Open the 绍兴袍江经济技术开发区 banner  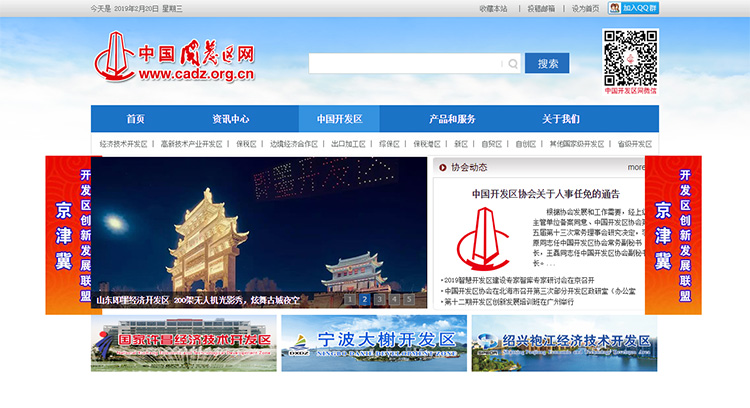pos(564,343)
